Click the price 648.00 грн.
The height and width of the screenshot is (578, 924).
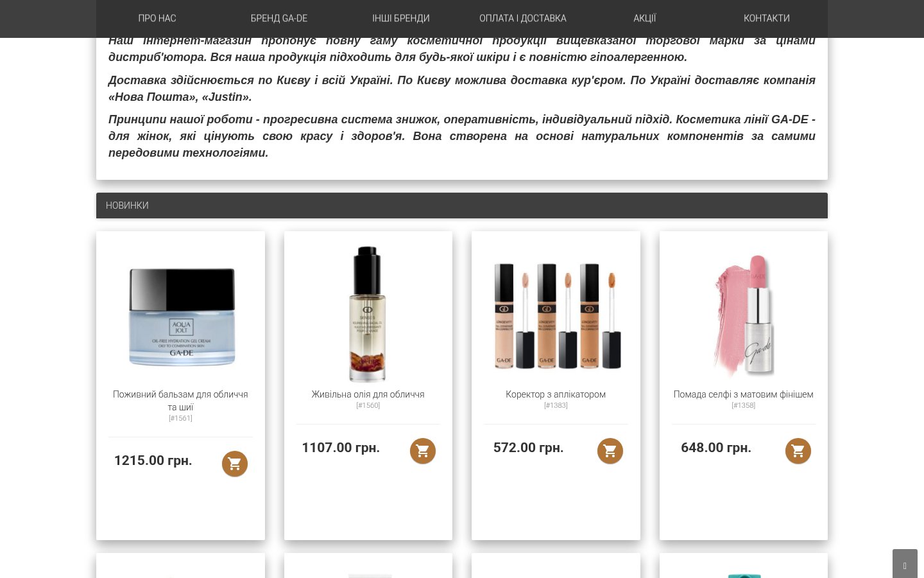716,448
